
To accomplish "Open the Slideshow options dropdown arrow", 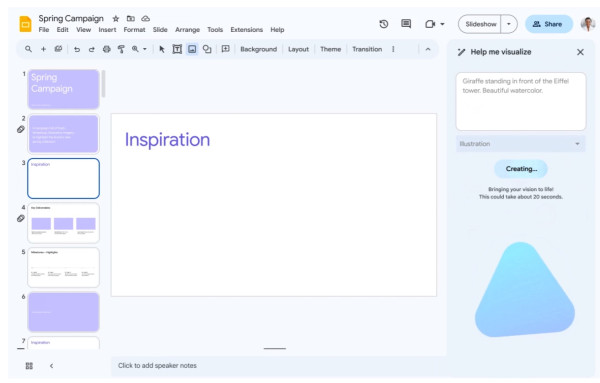I will point(509,24).
